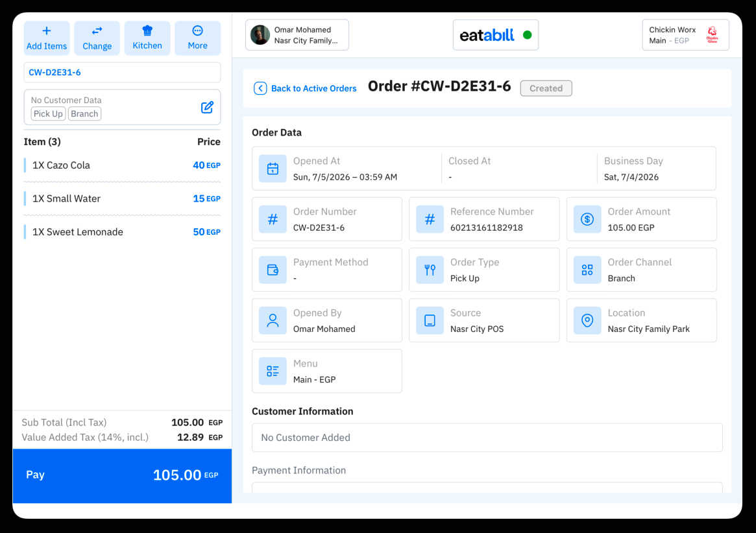Click the Value Added Tax 12.89 amount
This screenshot has height=533, width=756.
(x=200, y=438)
